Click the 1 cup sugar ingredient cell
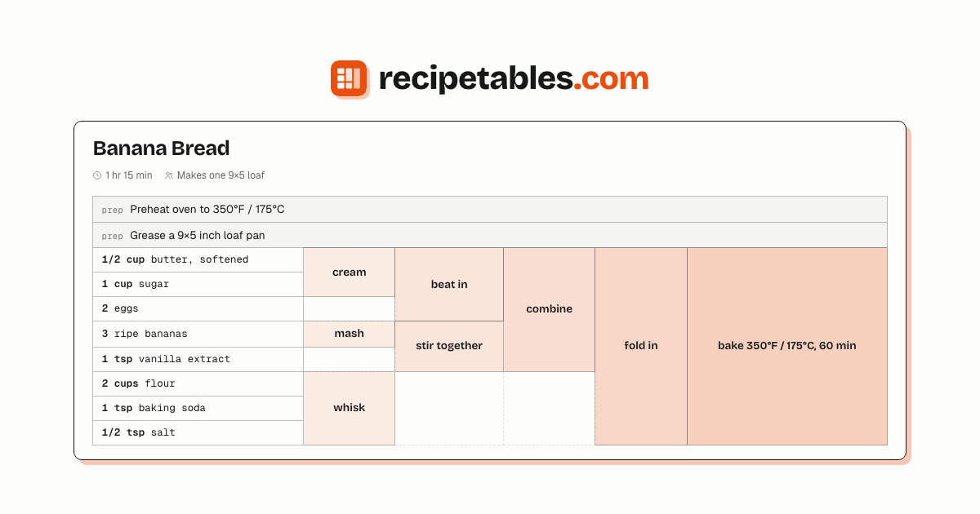The image size is (980, 514). click(198, 285)
